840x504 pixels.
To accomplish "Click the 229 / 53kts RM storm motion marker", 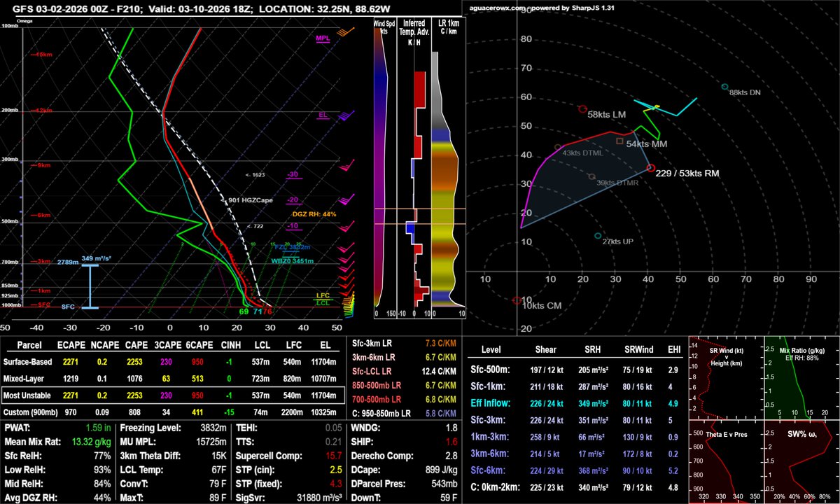I will pyautogui.click(x=651, y=167).
